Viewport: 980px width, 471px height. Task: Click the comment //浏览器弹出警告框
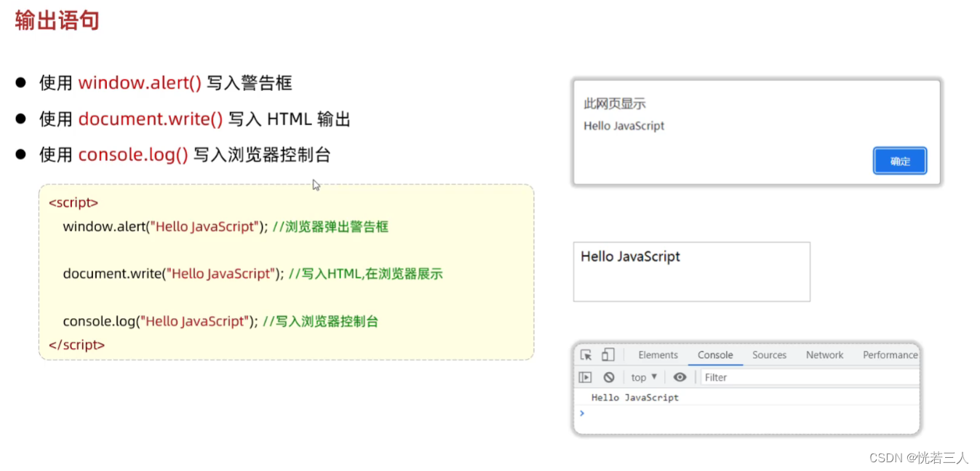330,226
